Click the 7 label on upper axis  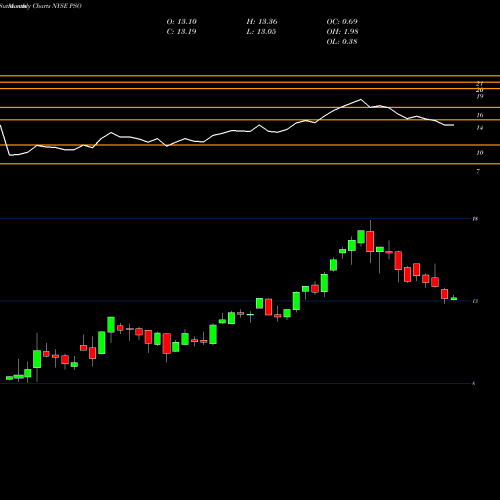478,172
